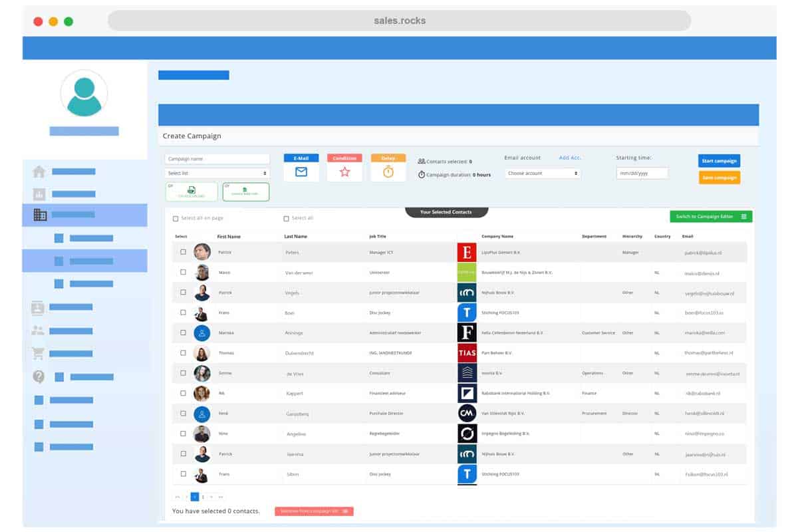Tick the 'Select all' checkbox
The image size is (798, 532).
point(286,219)
